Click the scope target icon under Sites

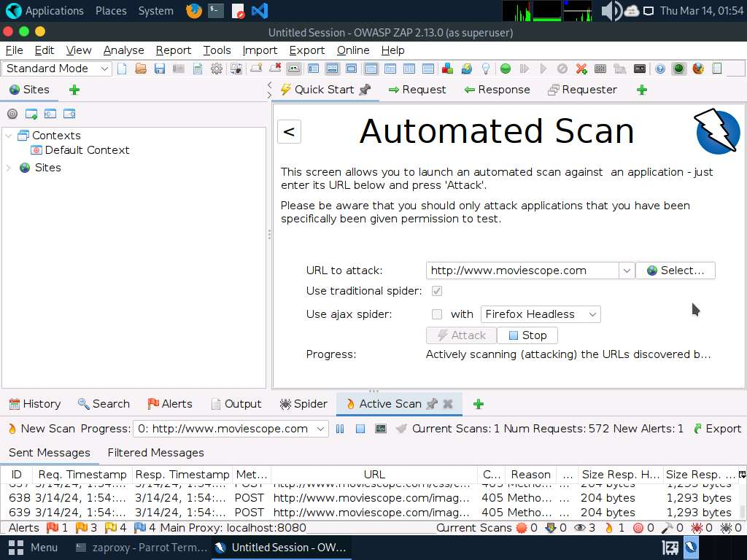[12, 114]
